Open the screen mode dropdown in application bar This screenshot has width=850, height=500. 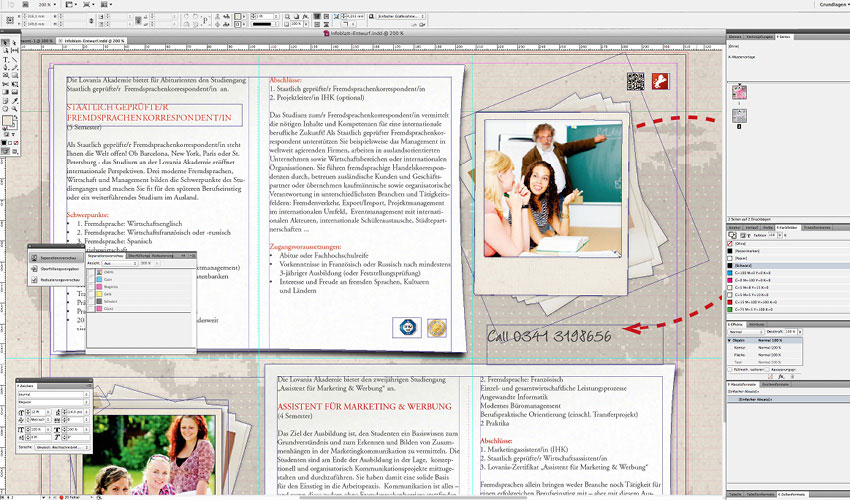coord(88,4)
